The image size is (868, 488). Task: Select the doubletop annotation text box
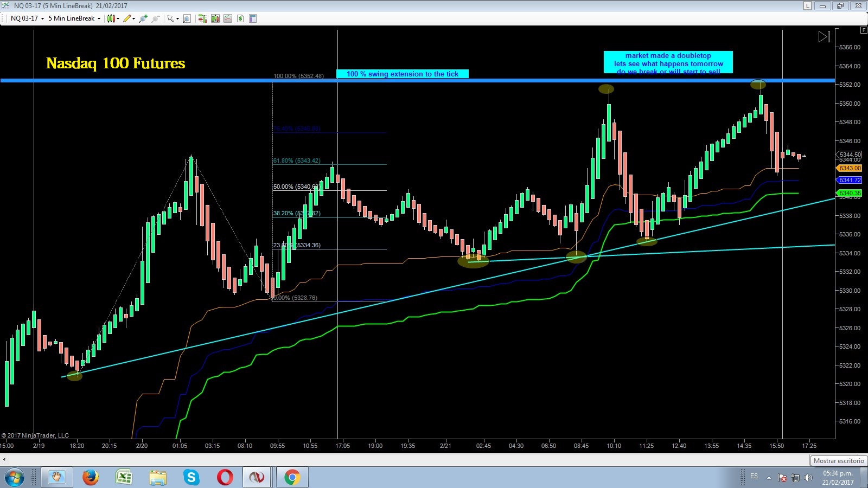coord(668,62)
